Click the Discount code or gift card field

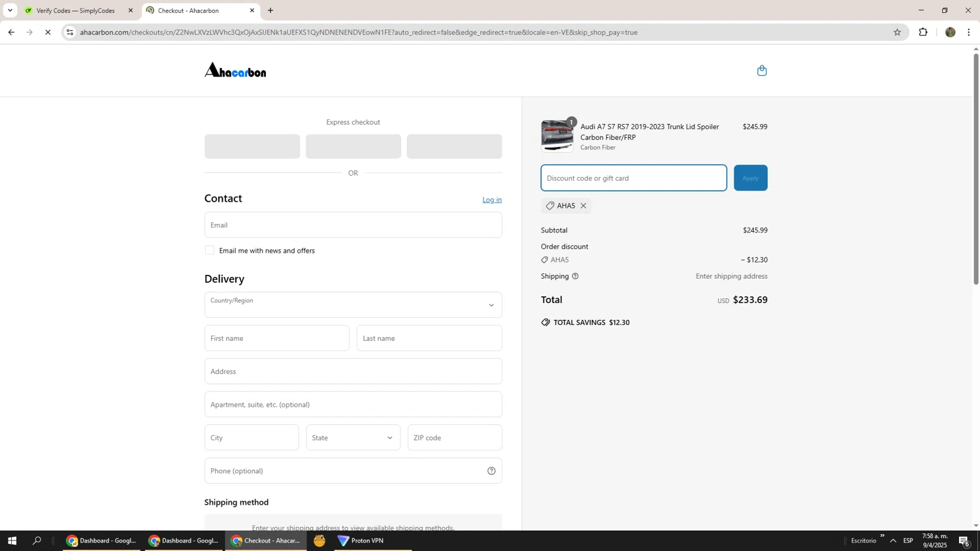click(634, 178)
